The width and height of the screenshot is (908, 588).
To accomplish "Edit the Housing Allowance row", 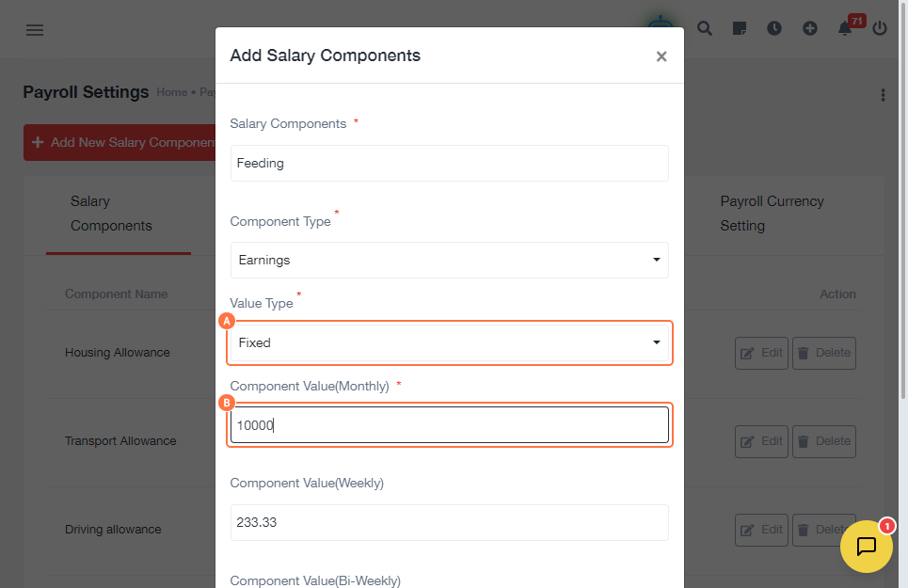I will 761,353.
